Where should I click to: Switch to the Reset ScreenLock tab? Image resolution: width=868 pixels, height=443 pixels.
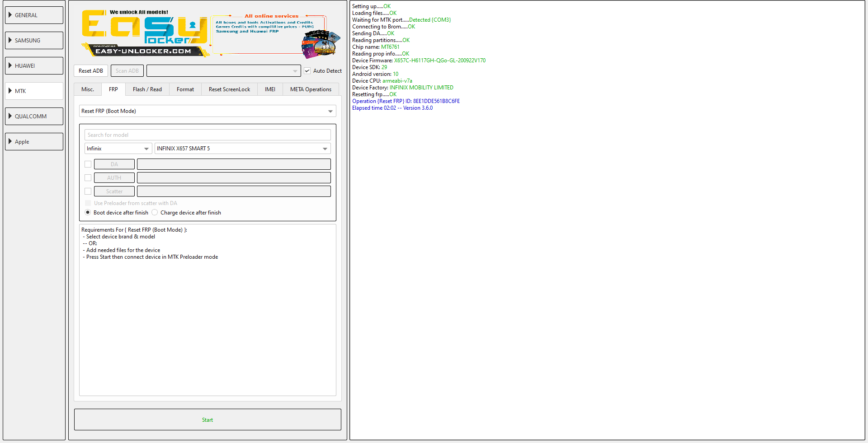pos(229,89)
